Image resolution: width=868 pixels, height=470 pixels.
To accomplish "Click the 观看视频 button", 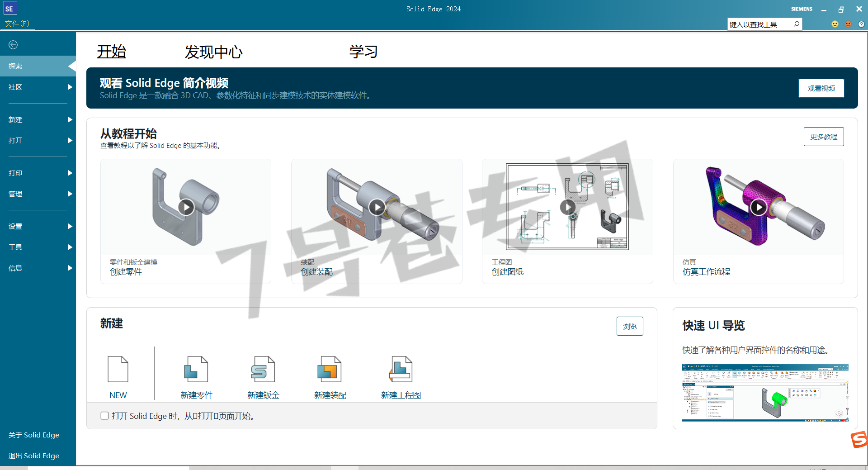I will 821,88.
